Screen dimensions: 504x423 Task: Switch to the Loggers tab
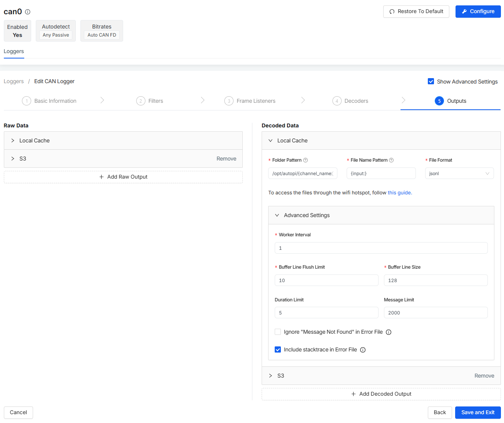14,51
